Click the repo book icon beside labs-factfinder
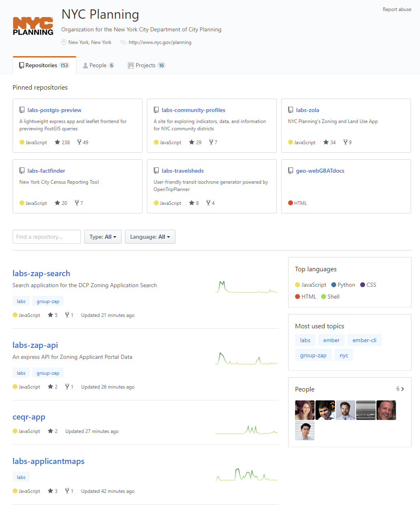This screenshot has width=420, height=512. [x=22, y=171]
